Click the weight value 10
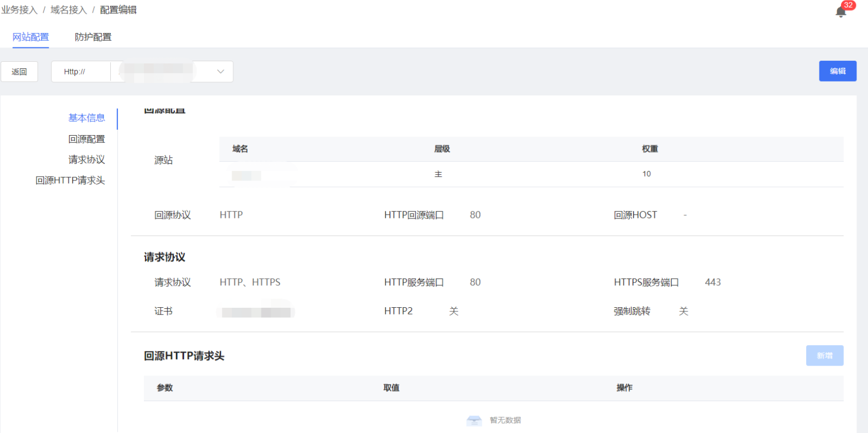This screenshot has width=868, height=433. coord(646,174)
